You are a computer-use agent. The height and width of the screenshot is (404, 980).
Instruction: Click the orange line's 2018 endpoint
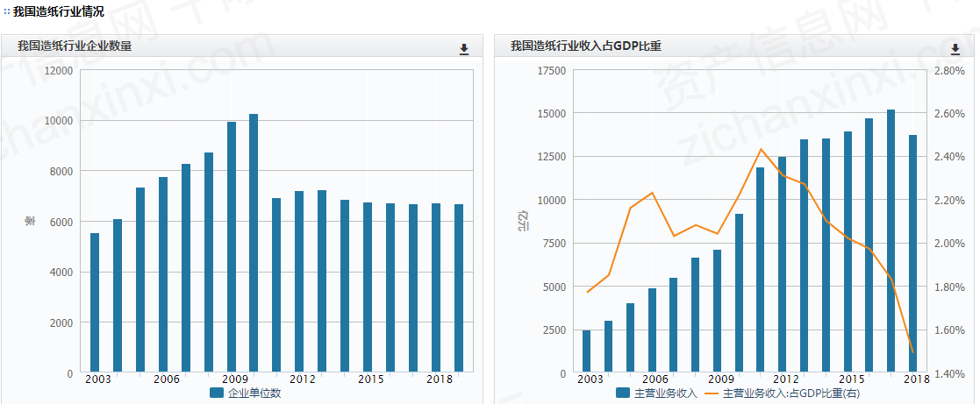tap(912, 352)
